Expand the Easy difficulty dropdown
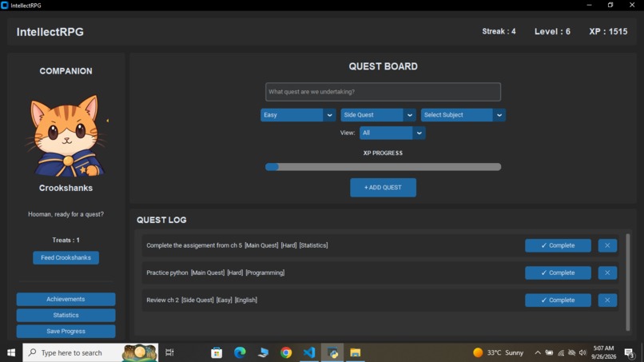 pos(298,115)
